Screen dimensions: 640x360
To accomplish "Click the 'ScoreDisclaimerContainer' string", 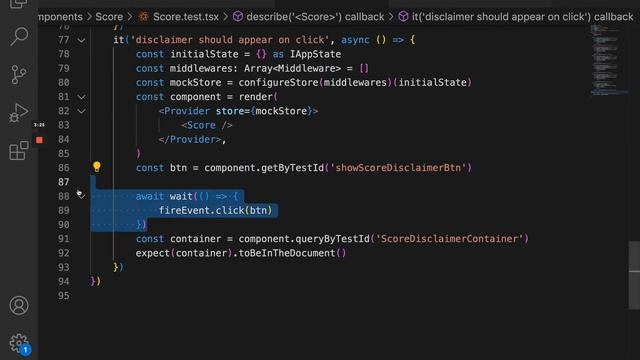I will click(x=449, y=239).
